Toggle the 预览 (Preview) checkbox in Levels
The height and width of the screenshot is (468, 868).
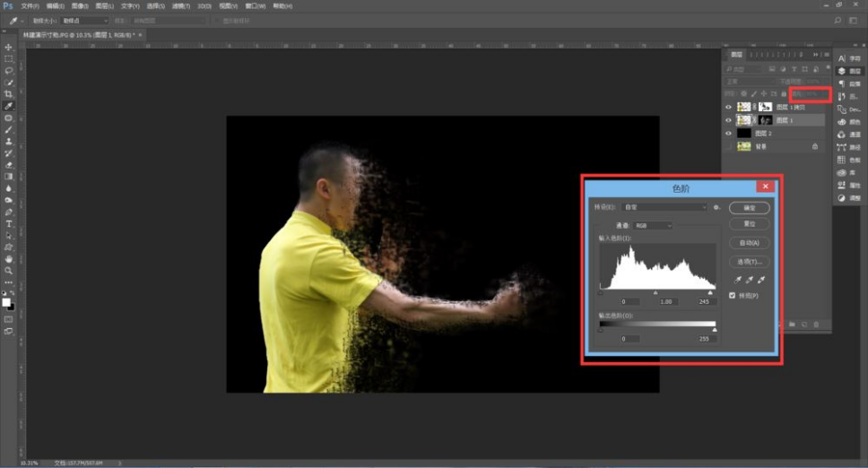[733, 295]
